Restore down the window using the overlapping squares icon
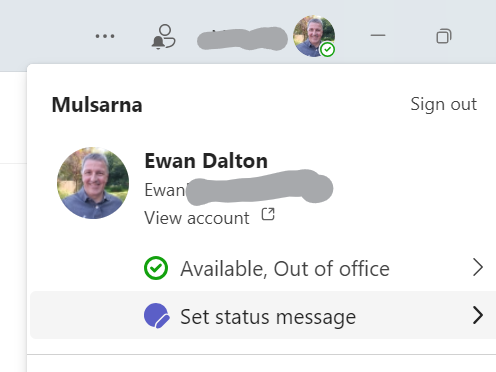496x372 pixels. tap(444, 36)
